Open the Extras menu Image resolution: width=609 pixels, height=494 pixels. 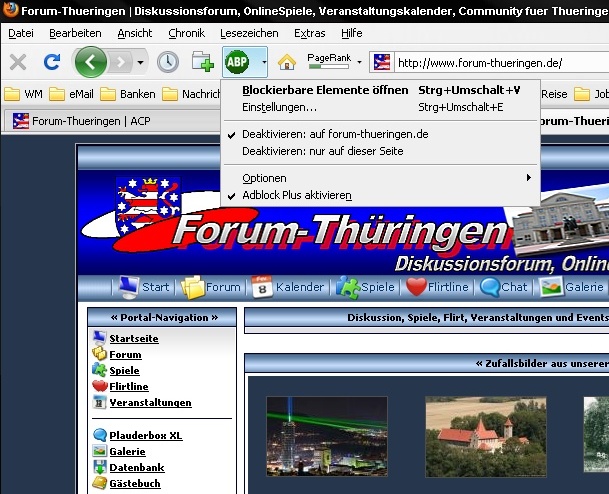coord(310,33)
